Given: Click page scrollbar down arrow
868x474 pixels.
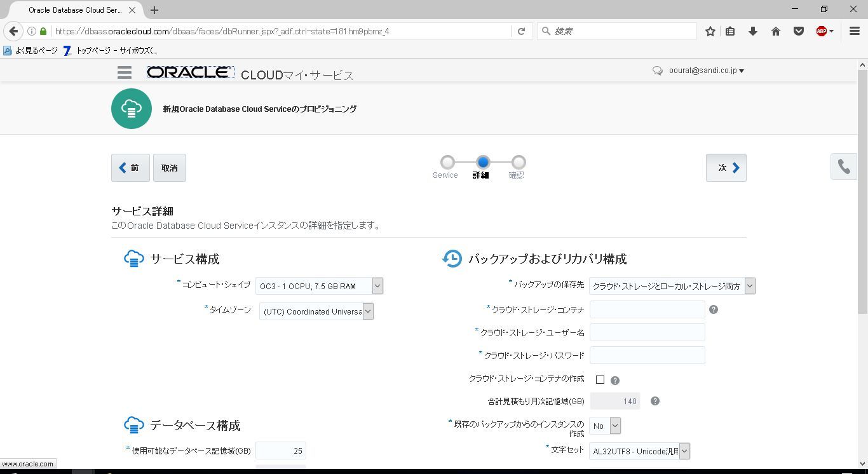Looking at the screenshot, I should 862,463.
